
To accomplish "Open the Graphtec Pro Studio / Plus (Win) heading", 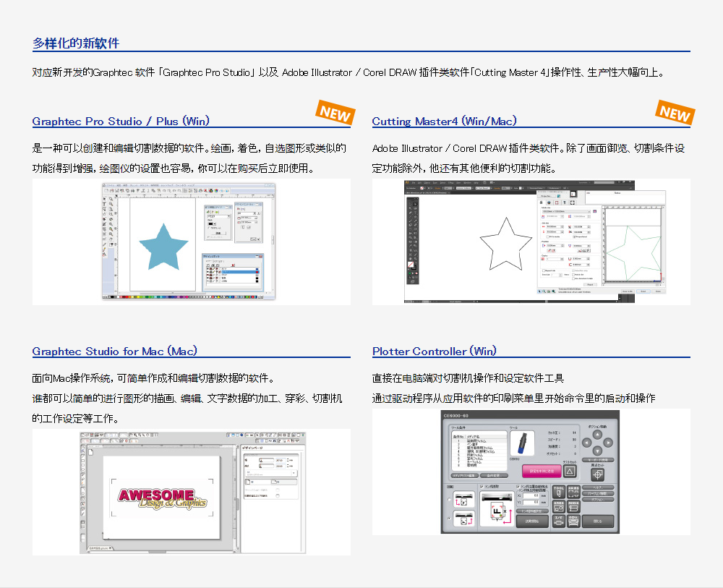I will click(x=121, y=122).
